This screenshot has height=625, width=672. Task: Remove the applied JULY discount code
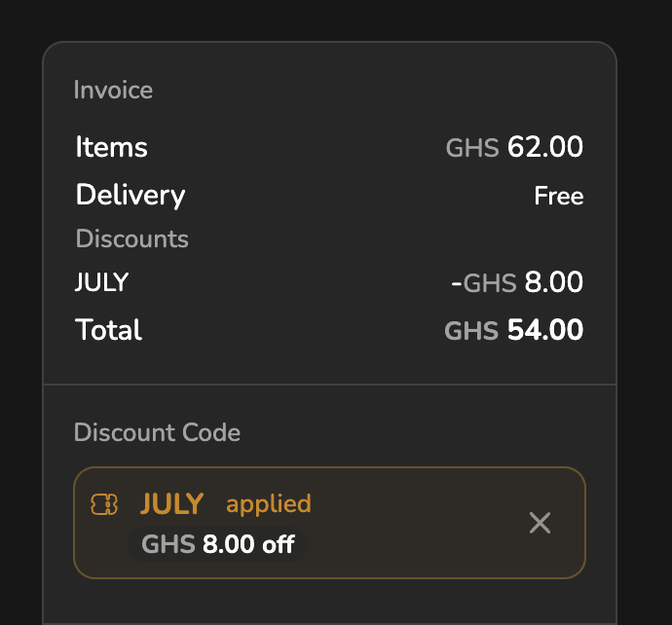540,523
